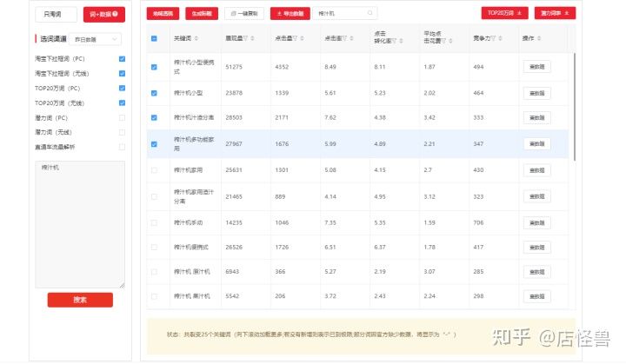Uncheck TOP20万词 (无线) channel

[123, 103]
